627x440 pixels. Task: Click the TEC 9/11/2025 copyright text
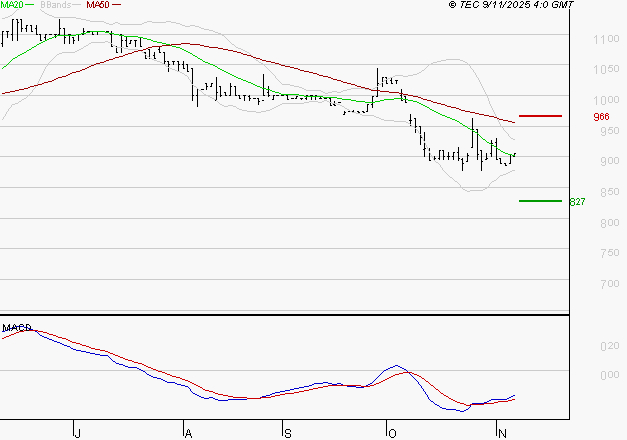pos(511,5)
